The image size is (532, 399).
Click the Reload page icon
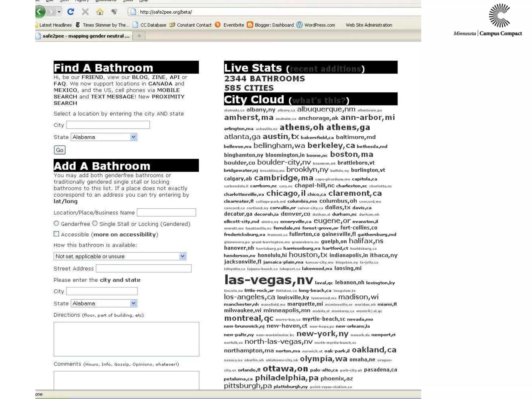coord(71,12)
